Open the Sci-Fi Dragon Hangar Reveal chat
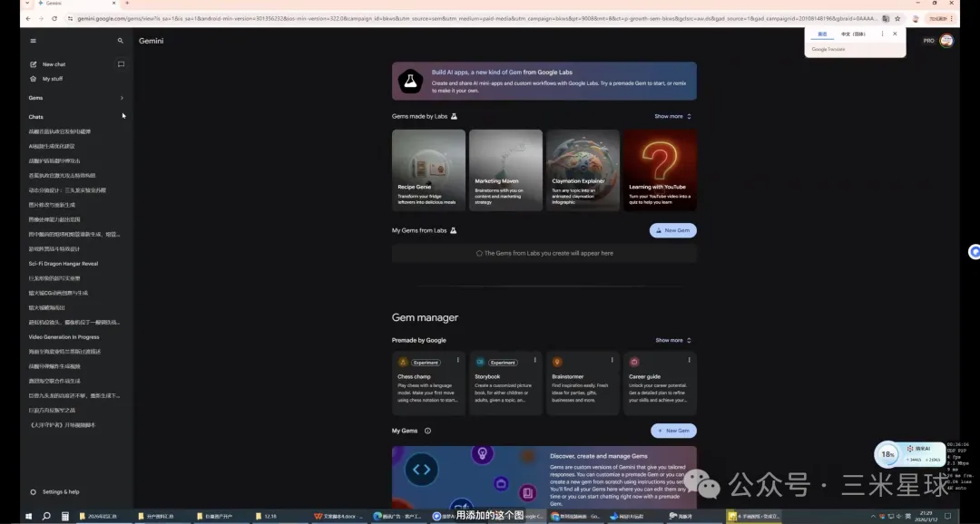 [x=64, y=264]
